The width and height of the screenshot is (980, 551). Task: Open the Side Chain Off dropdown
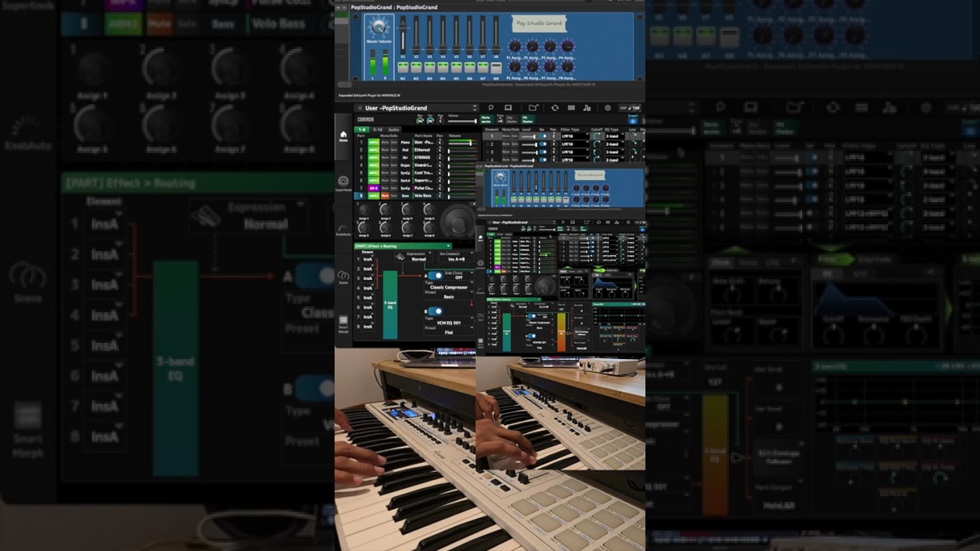click(x=459, y=275)
